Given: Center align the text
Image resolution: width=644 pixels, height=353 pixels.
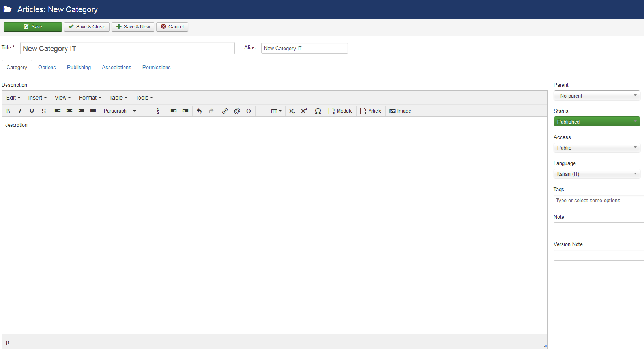Looking at the screenshot, I should click(69, 111).
